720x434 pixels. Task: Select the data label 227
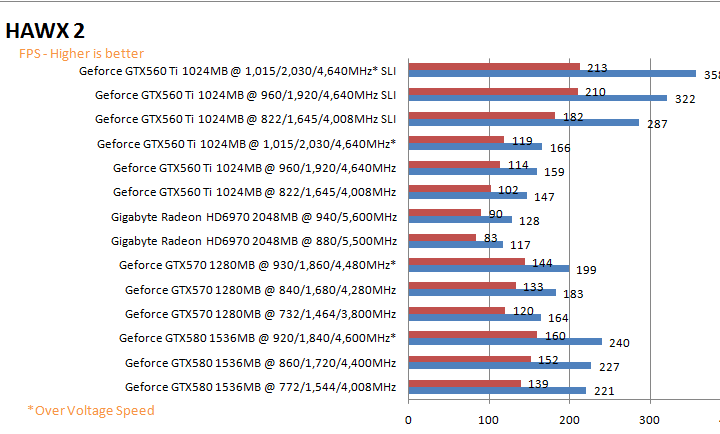[x=609, y=367]
